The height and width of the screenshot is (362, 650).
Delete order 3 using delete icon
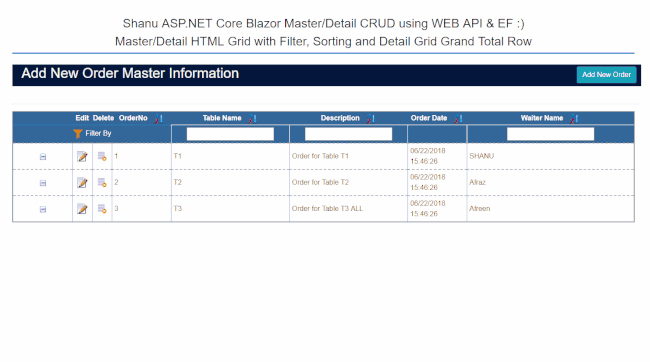[102, 209]
